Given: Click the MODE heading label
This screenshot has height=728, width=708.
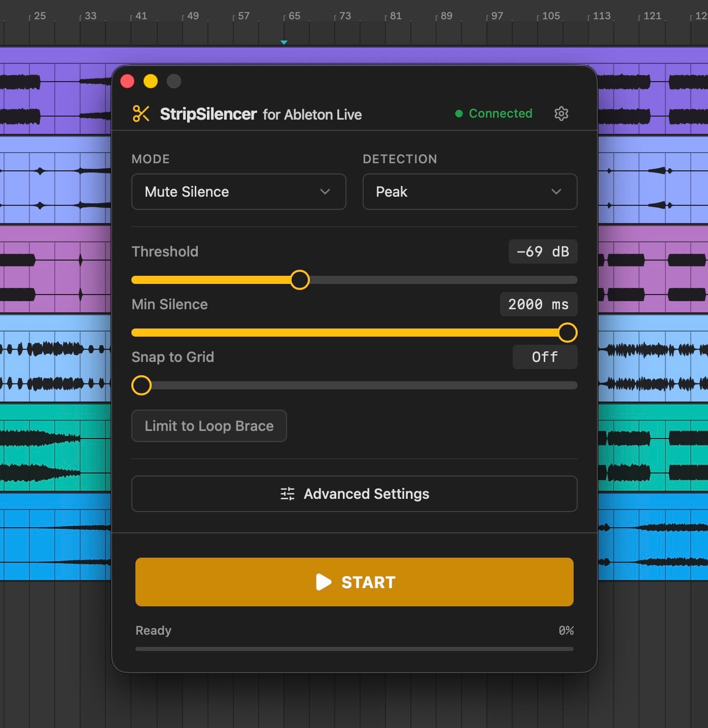Looking at the screenshot, I should [151, 159].
